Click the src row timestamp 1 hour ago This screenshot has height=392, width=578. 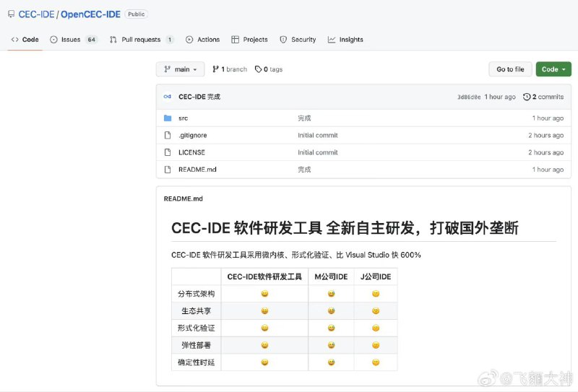point(548,118)
